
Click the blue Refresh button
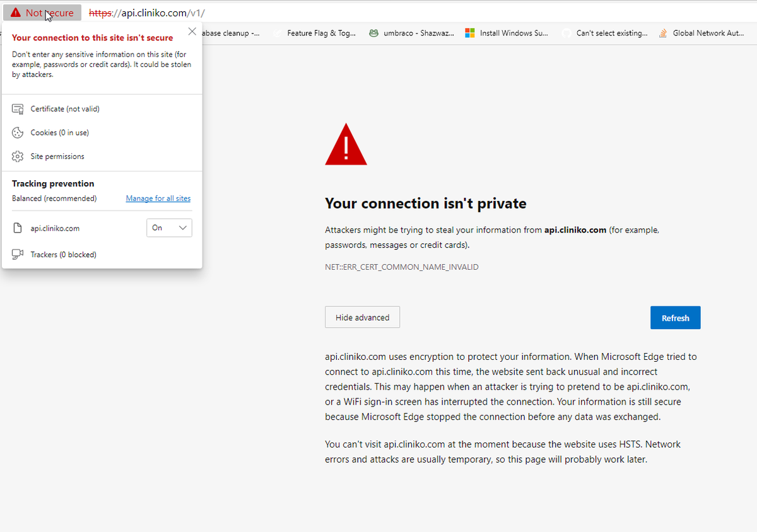(675, 318)
